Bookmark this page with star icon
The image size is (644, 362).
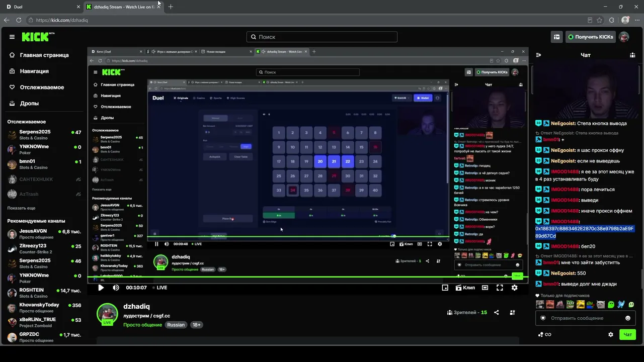pos(599,20)
